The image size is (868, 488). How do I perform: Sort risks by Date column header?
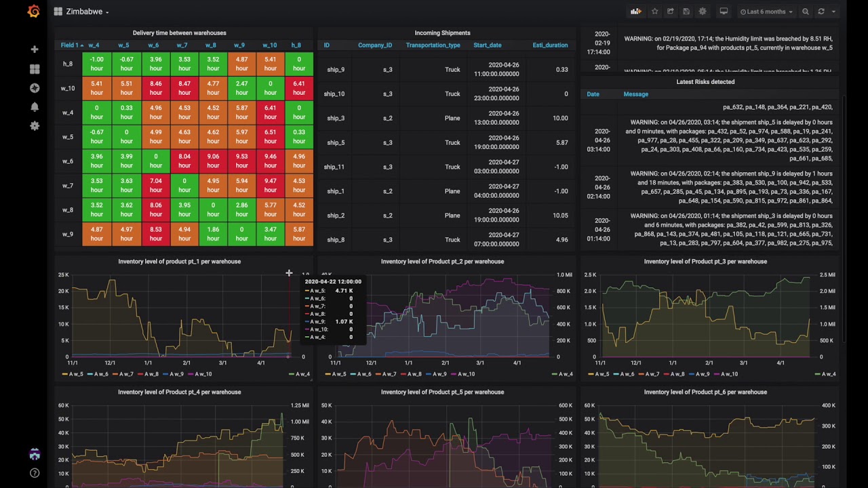tap(593, 94)
